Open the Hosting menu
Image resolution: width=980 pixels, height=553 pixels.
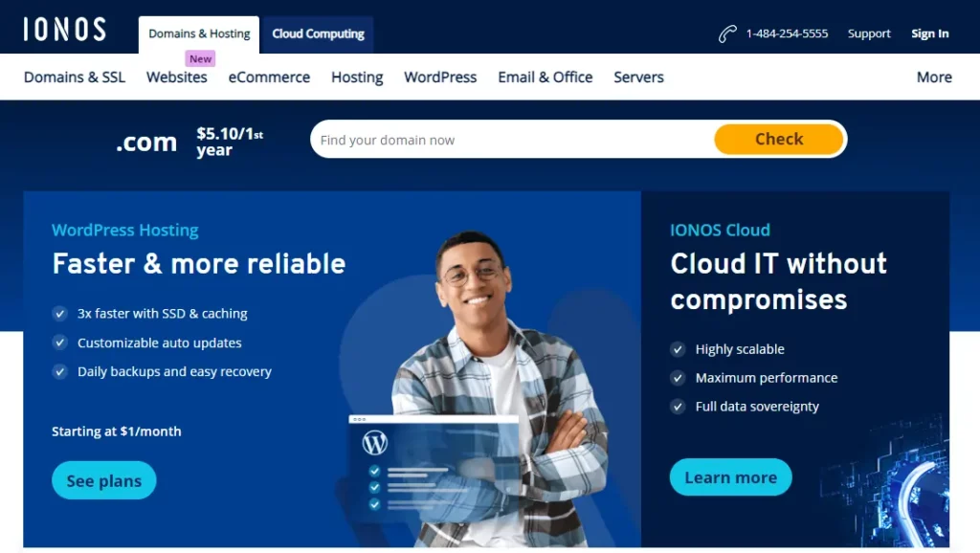(x=357, y=77)
